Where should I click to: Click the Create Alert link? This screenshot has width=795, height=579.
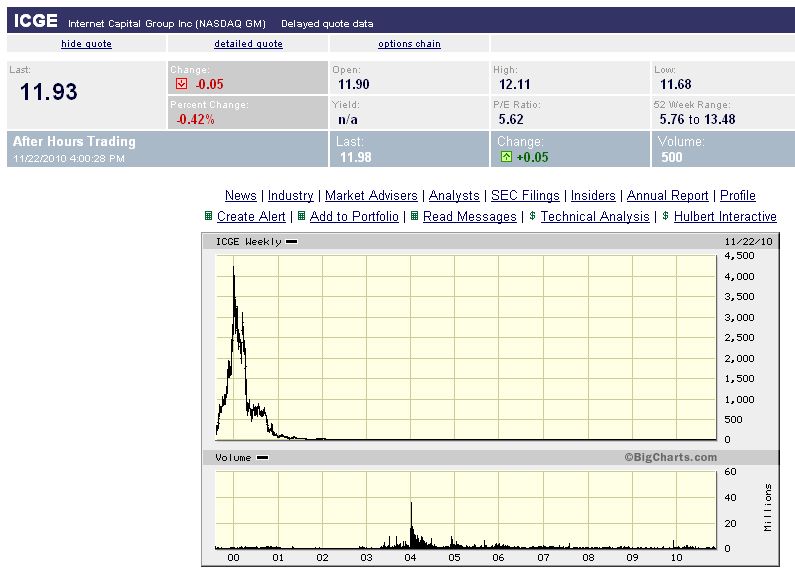pos(251,216)
